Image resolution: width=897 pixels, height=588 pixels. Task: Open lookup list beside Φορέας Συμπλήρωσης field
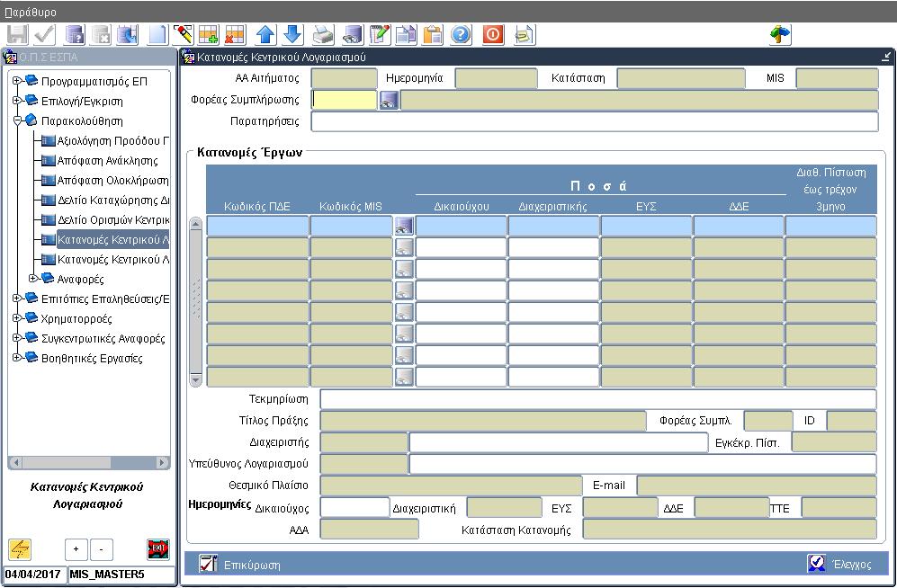pos(389,100)
